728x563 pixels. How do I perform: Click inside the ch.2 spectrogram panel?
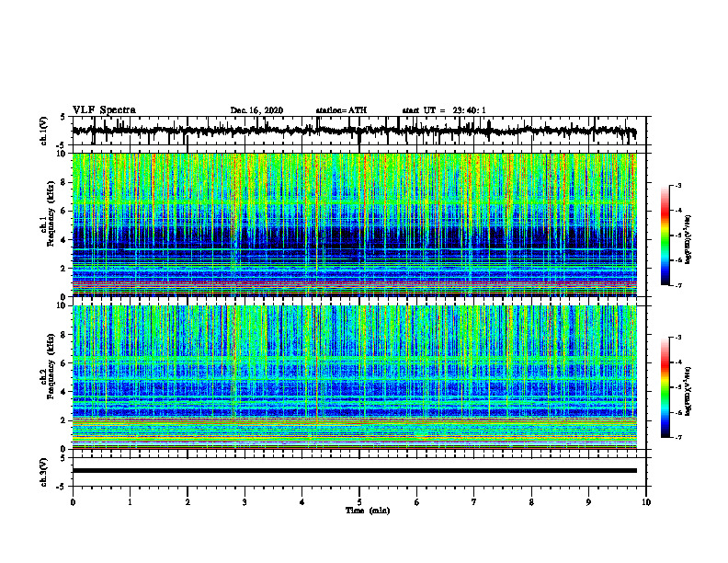354,377
